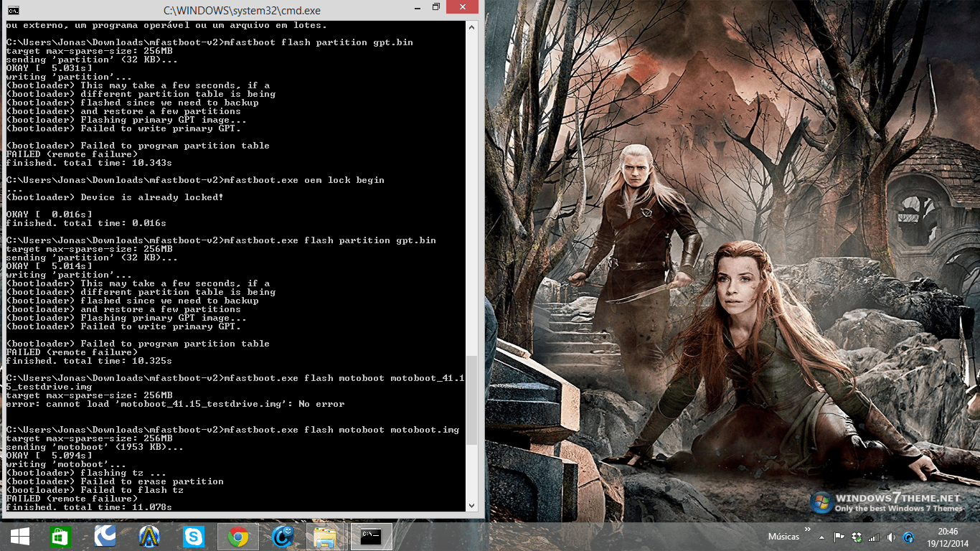This screenshot has height=551, width=980.
Task: Launch the blue-and-white C app in taskbar
Action: point(105,536)
